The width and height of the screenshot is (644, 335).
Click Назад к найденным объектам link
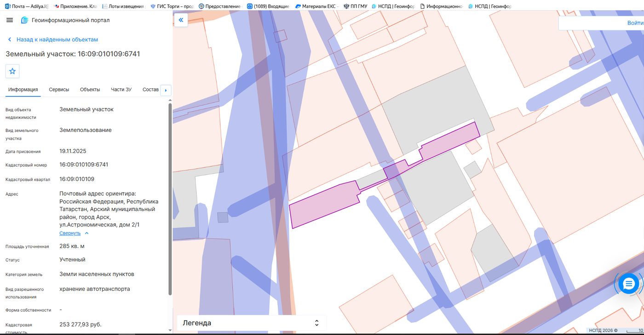point(57,40)
